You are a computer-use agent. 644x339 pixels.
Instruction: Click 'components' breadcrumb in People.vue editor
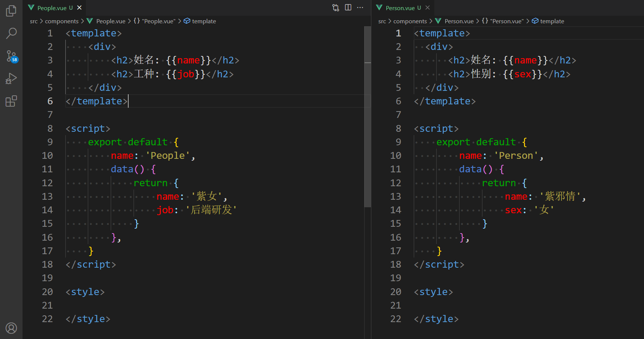(62, 21)
